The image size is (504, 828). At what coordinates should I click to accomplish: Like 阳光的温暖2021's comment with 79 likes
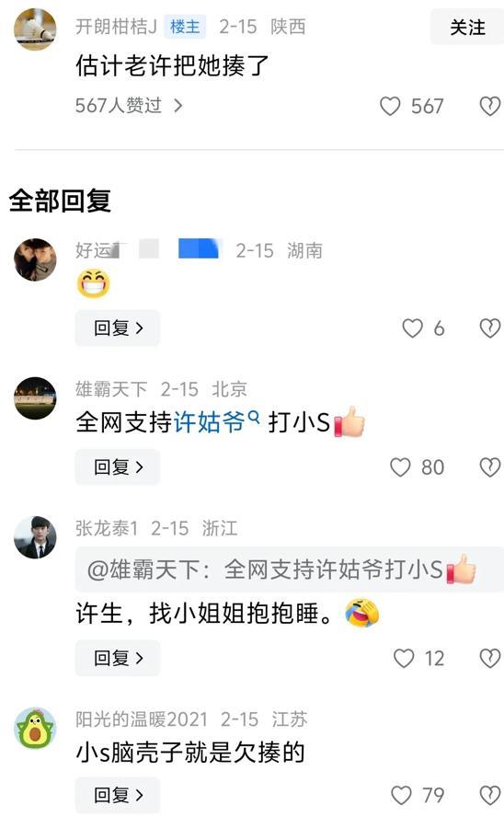(x=401, y=795)
